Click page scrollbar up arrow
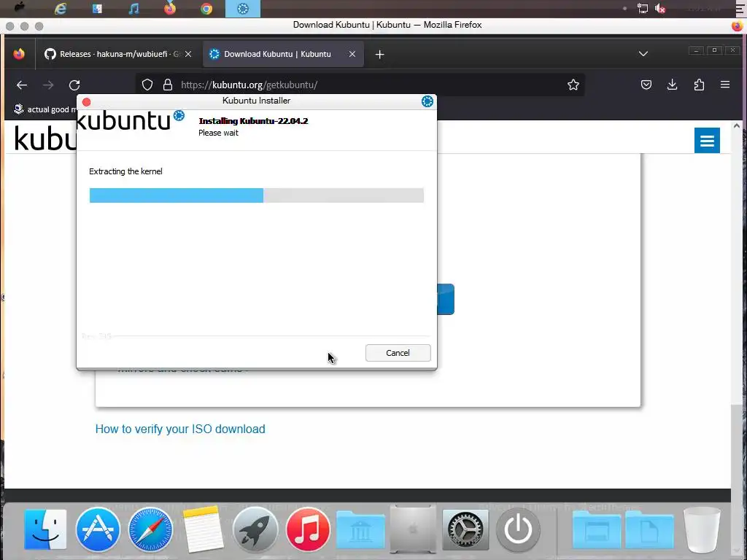 click(x=737, y=126)
